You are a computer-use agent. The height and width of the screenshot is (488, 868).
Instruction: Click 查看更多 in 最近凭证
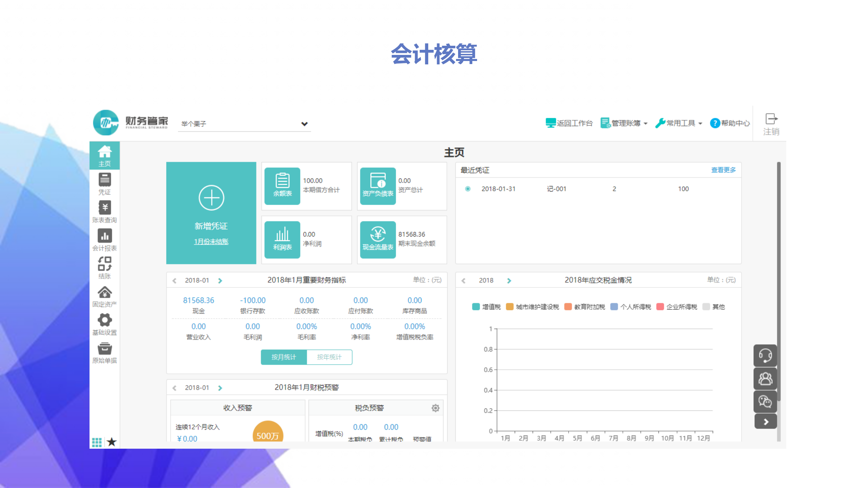[x=723, y=170]
